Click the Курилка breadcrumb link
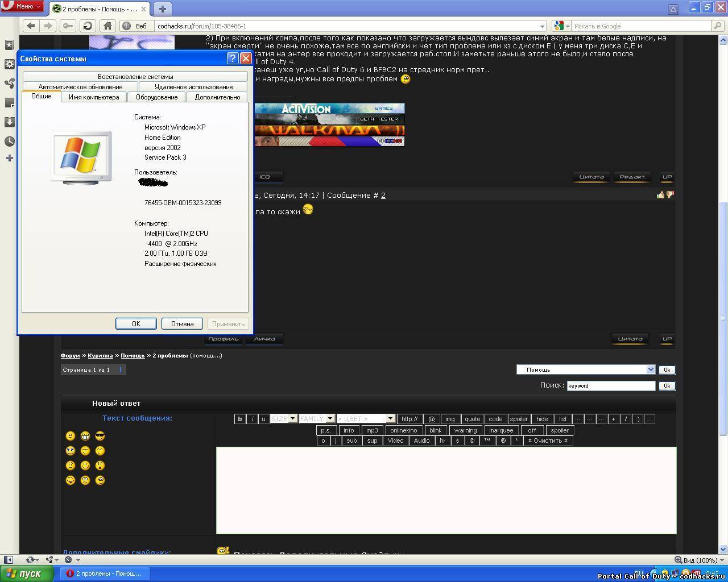Image resolution: width=728 pixels, height=582 pixels. click(100, 355)
